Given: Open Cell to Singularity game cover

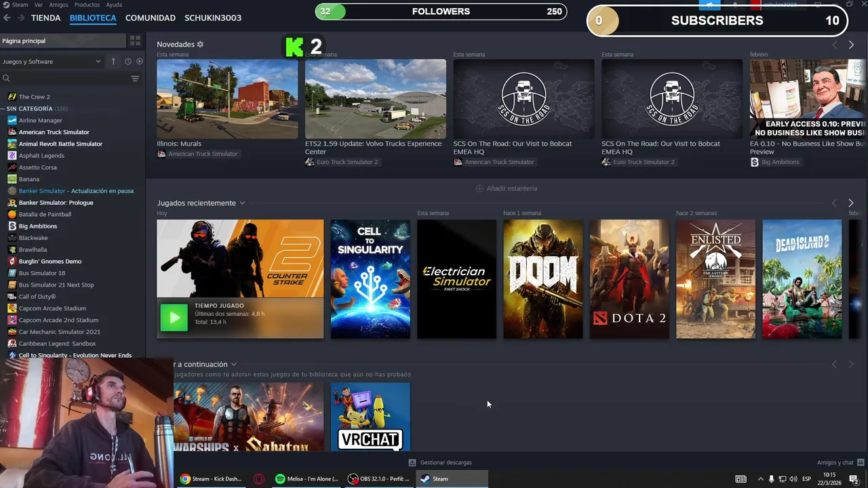Looking at the screenshot, I should point(370,279).
